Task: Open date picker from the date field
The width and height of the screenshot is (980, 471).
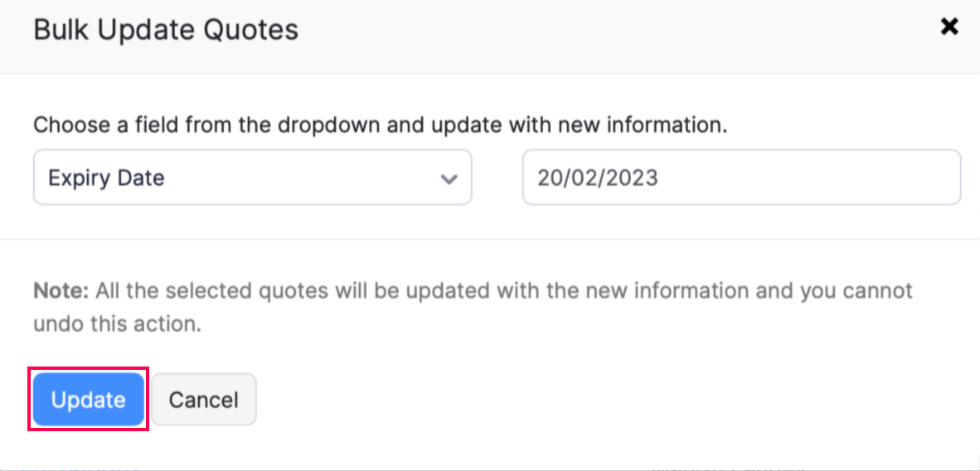Action: tap(740, 177)
